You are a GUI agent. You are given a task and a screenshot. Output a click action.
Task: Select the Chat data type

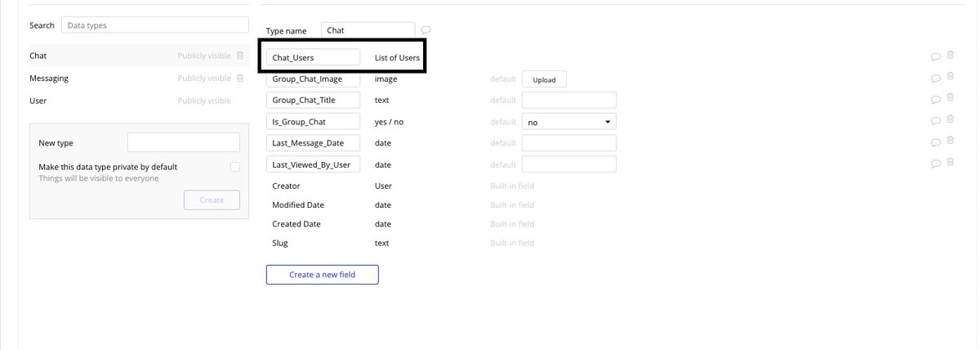coord(137,56)
